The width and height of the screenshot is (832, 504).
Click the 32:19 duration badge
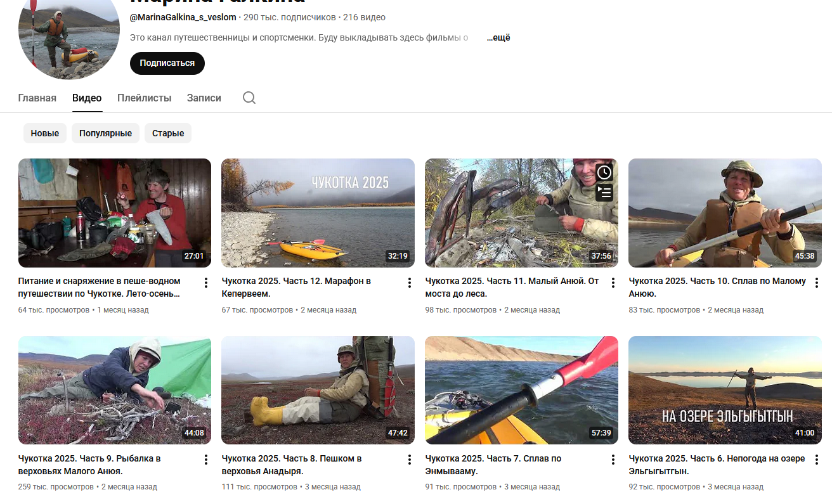click(x=398, y=256)
